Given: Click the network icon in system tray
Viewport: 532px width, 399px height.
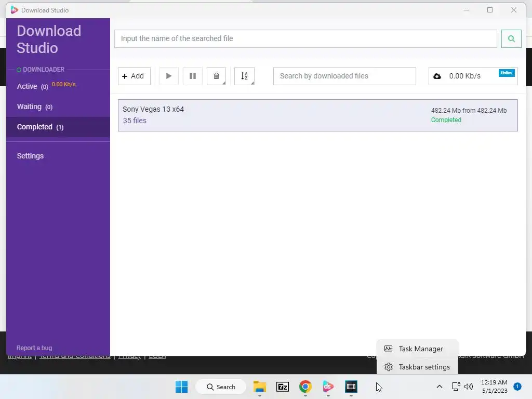Looking at the screenshot, I should point(456,387).
